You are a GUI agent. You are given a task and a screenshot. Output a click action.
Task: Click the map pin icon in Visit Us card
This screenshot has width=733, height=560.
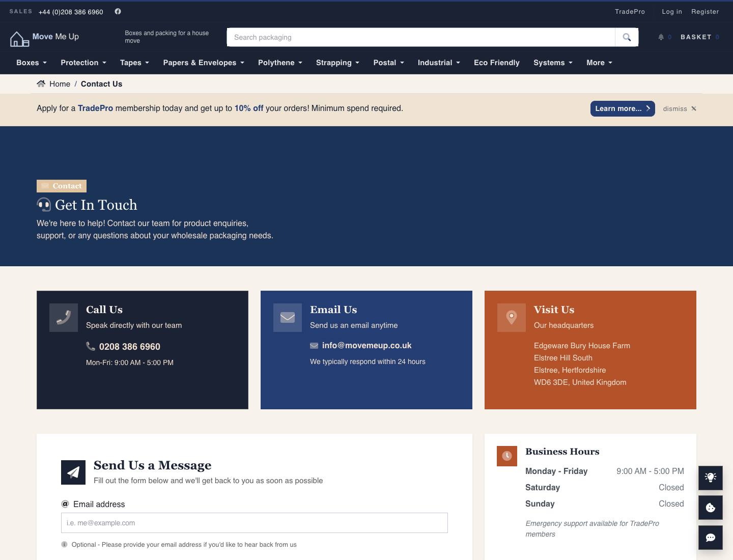[x=512, y=318]
